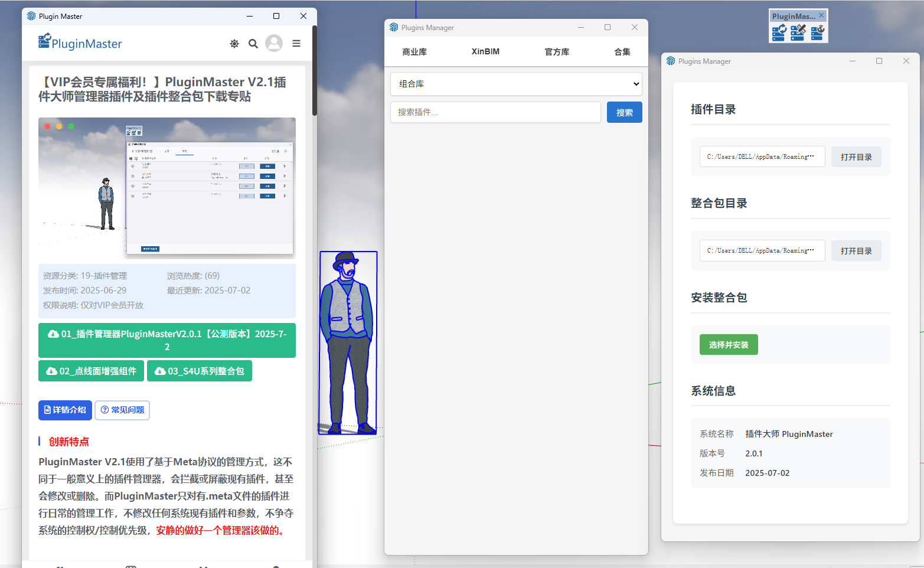Click the plugin tools pencil-ruler toolbar icon
The image size is (924, 568).
(x=798, y=32)
